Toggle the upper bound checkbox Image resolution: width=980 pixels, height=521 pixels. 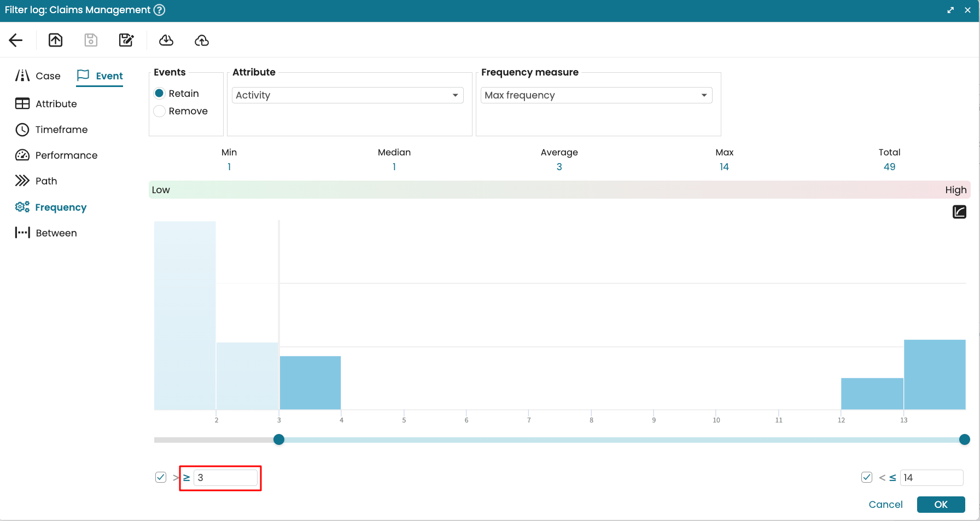point(867,477)
